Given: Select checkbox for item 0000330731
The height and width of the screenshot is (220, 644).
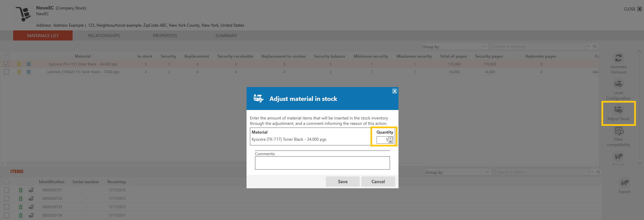Looking at the screenshot, I should click(6, 190).
